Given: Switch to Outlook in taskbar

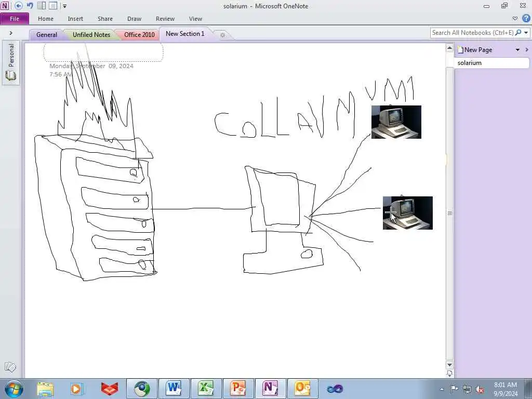Looking at the screenshot, I should [303, 389].
